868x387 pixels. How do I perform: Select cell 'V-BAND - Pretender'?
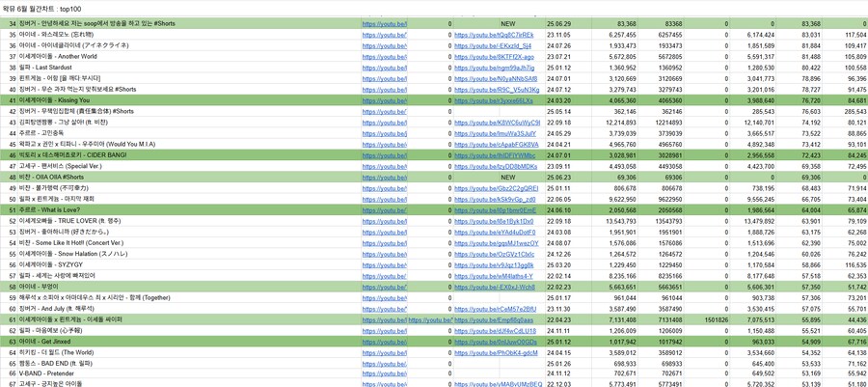click(x=189, y=374)
